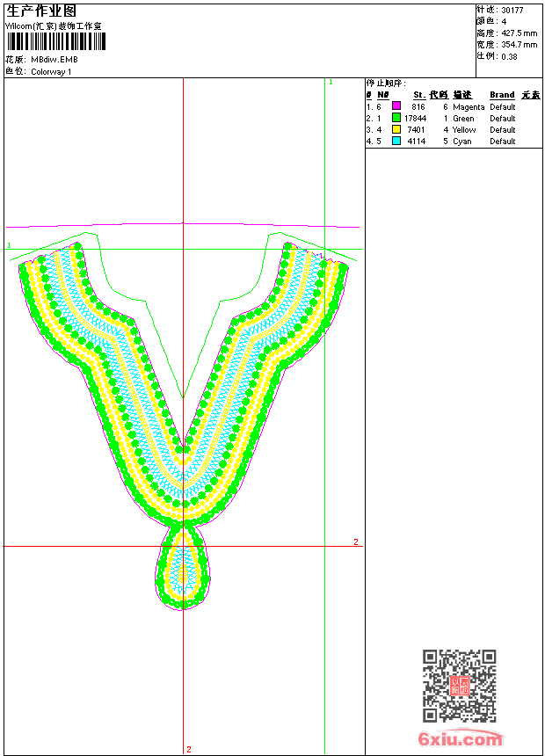Click the St. column header
The height and width of the screenshot is (756, 545).
click(419, 95)
